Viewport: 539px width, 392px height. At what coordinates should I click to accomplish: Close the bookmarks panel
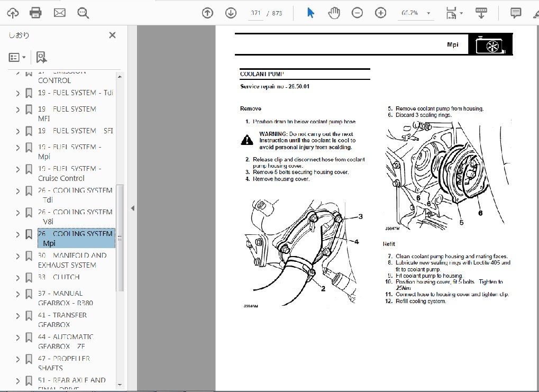point(112,35)
